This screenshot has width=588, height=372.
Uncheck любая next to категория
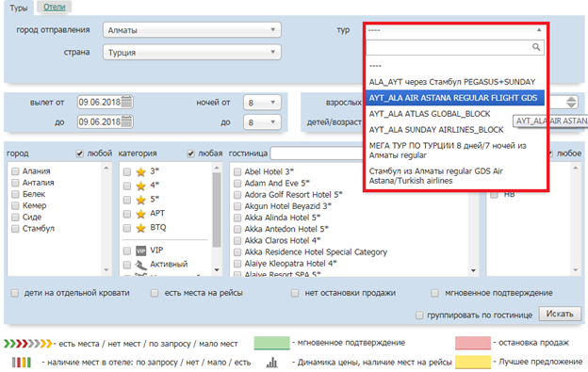coord(191,154)
